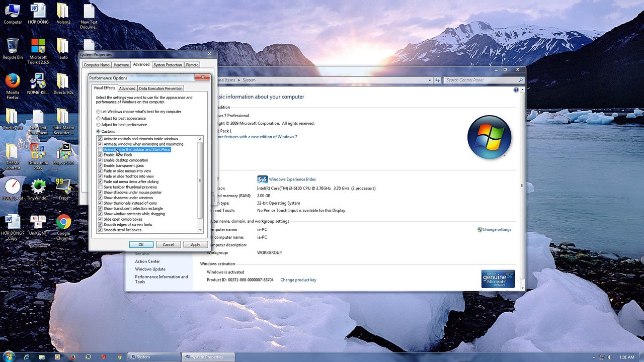Click the Search Control Panel field

pos(484,80)
